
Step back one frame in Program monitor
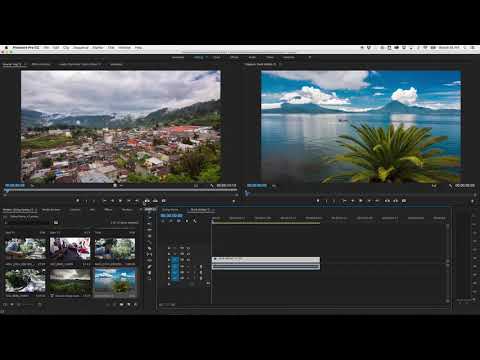(353, 201)
